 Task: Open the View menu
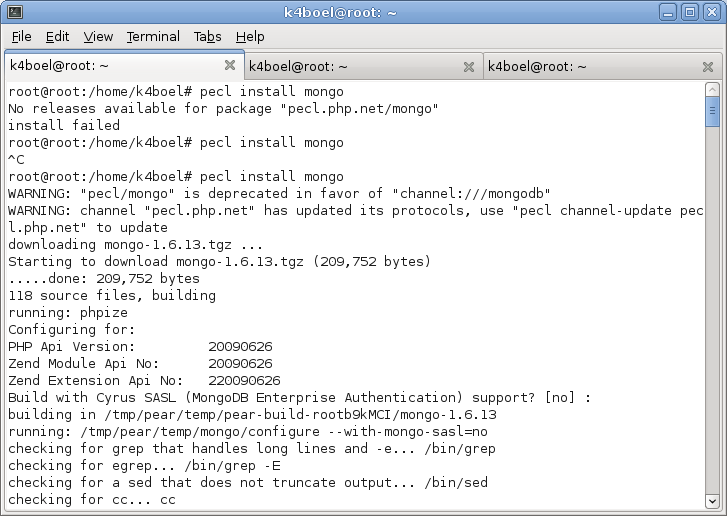98,37
